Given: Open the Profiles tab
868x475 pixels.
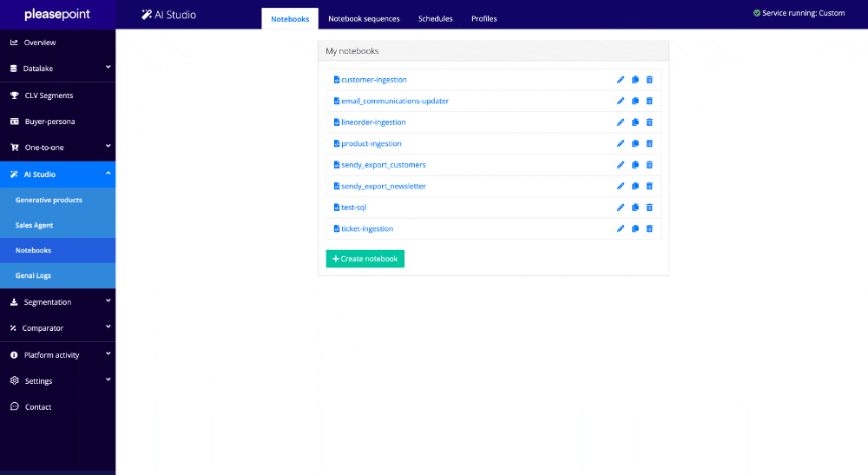Looking at the screenshot, I should click(x=483, y=19).
